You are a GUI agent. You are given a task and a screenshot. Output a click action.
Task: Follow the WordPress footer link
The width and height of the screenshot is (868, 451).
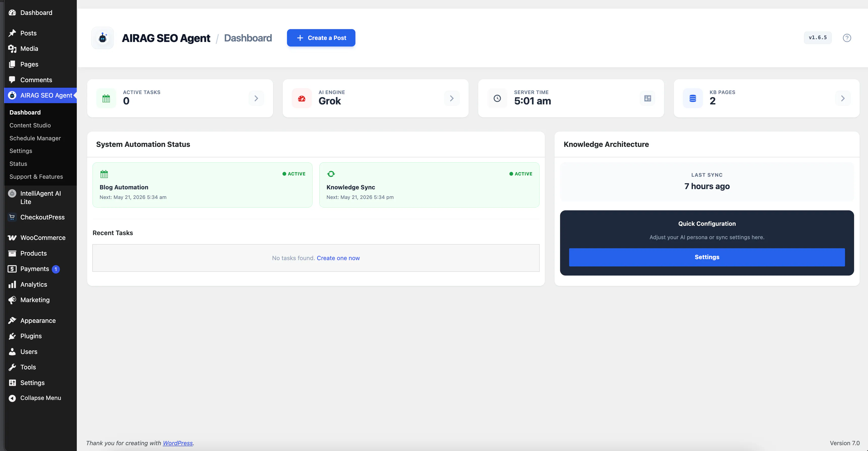pos(178,443)
